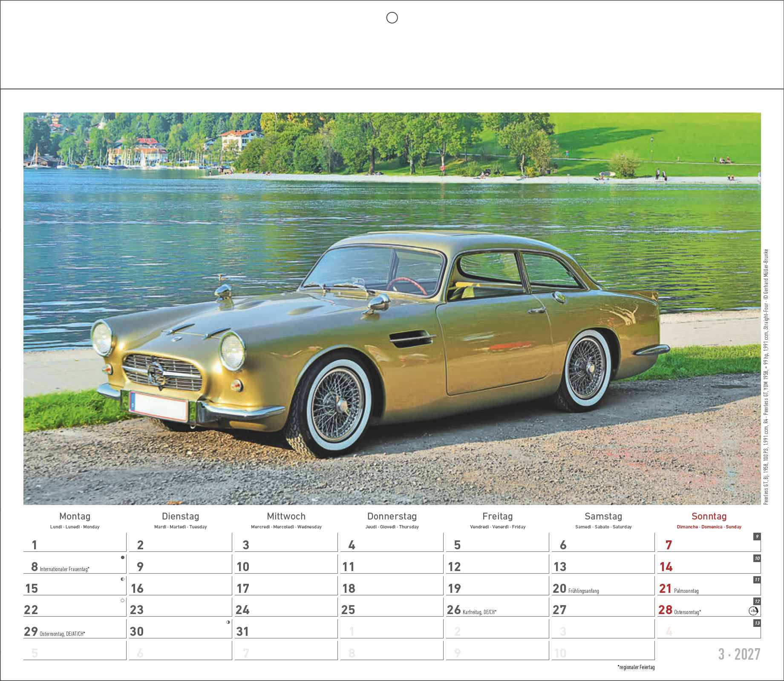Select date 31 under Mittwoch
The image size is (784, 681).
[x=242, y=632]
